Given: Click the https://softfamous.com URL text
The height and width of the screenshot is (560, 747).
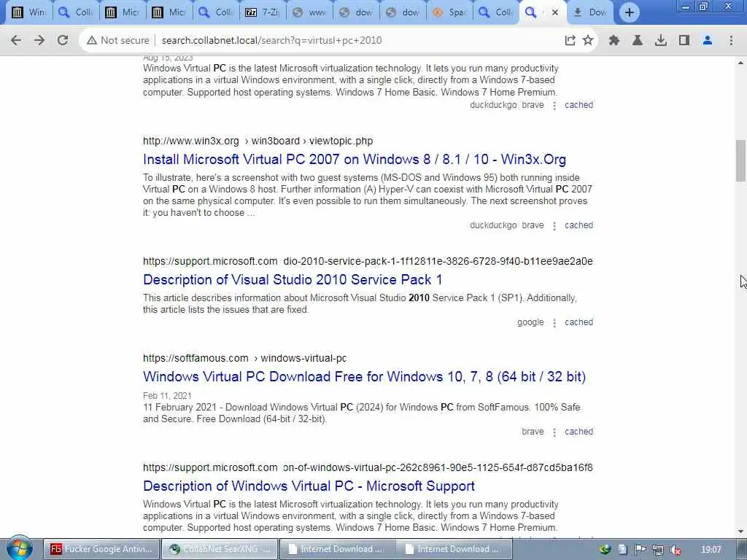Looking at the screenshot, I should 196,358.
